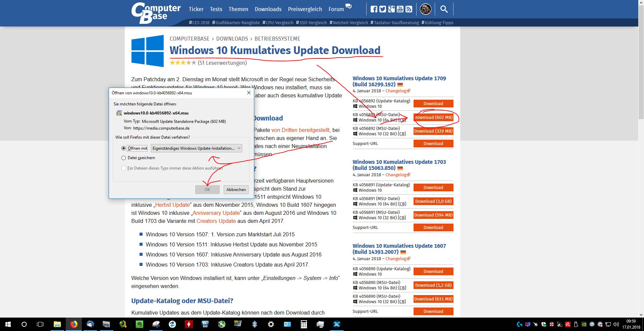The height and width of the screenshot is (331, 644).
Task: Select the 'Datei speichern' radio option
Action: tap(123, 158)
